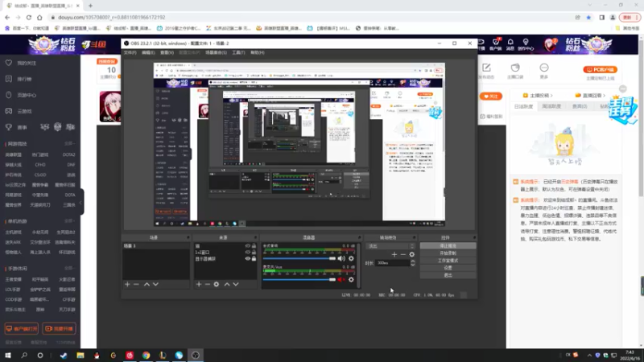Screen dimensions: 644x362
Task: Open the second menu (Edit) in OBS menu bar
Action: tap(148, 52)
